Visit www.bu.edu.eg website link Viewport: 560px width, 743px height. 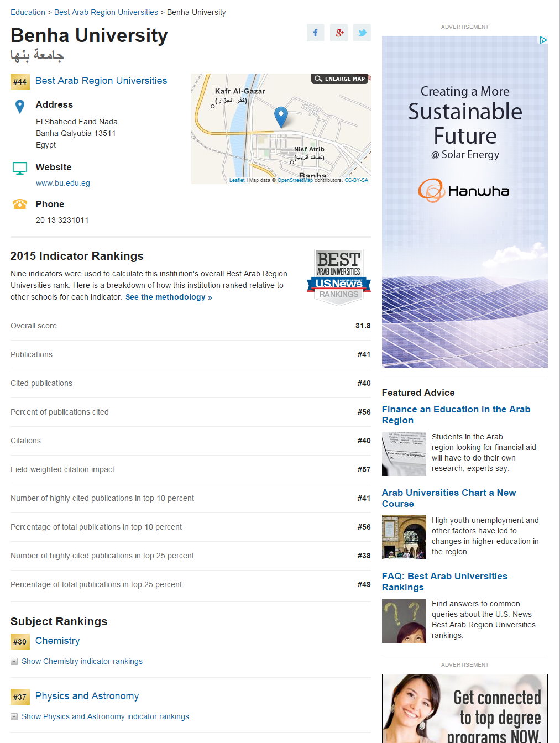[62, 183]
